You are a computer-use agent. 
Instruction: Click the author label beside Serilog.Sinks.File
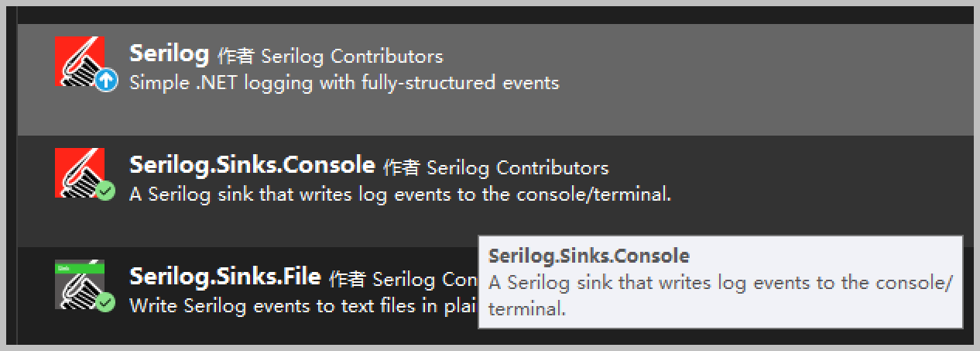[403, 279]
